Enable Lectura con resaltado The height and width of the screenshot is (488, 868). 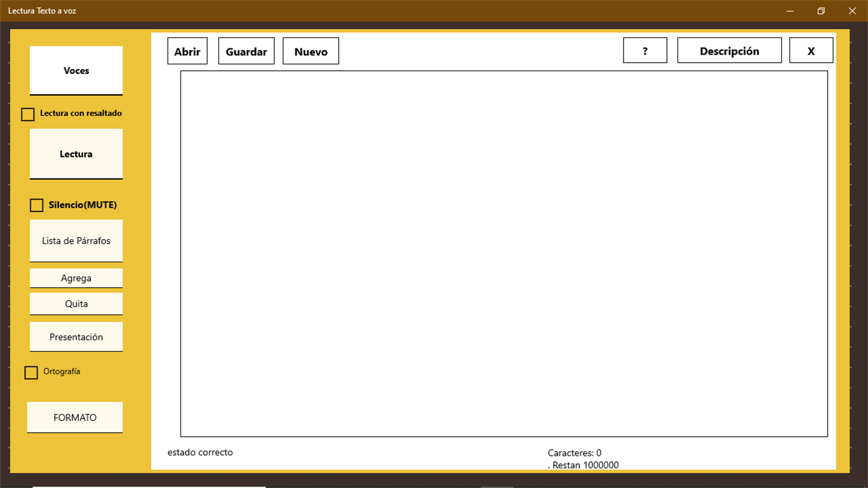point(27,114)
